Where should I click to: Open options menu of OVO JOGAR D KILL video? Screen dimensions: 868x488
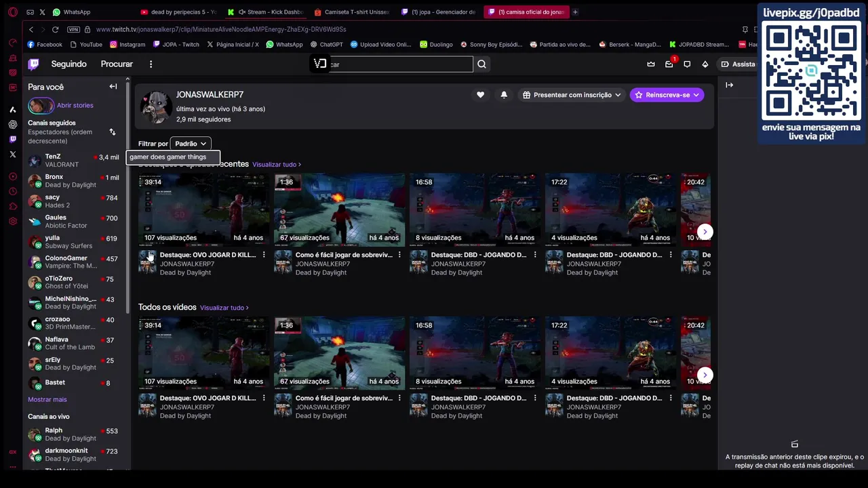tap(264, 255)
